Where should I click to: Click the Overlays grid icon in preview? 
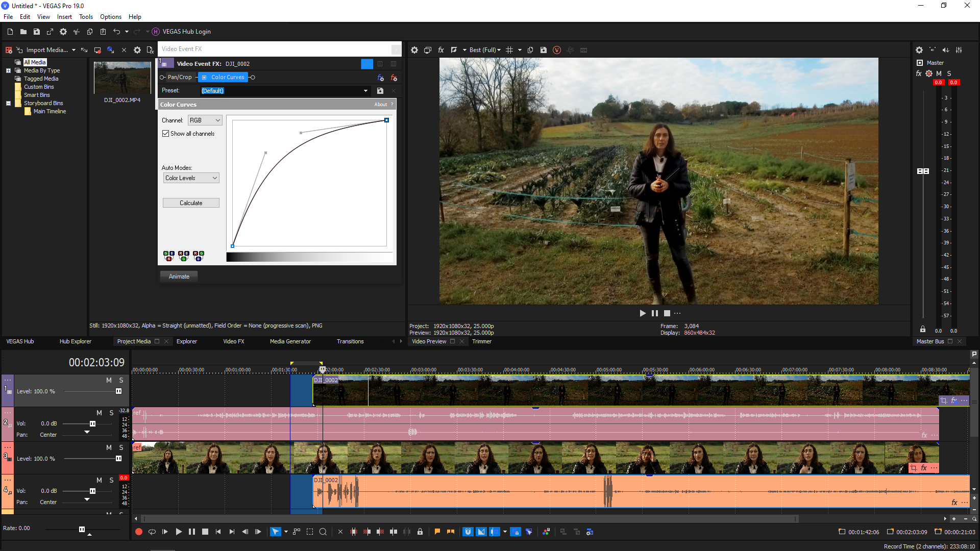(x=509, y=50)
